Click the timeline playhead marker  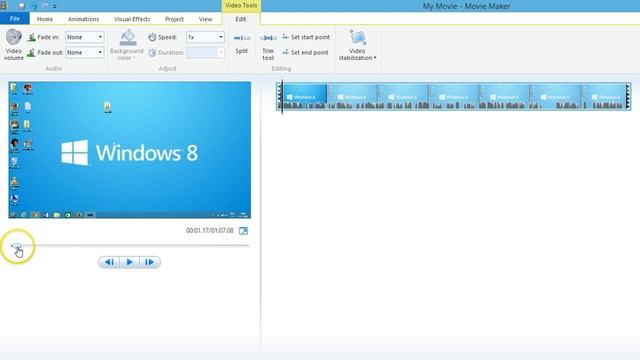click(x=282, y=97)
